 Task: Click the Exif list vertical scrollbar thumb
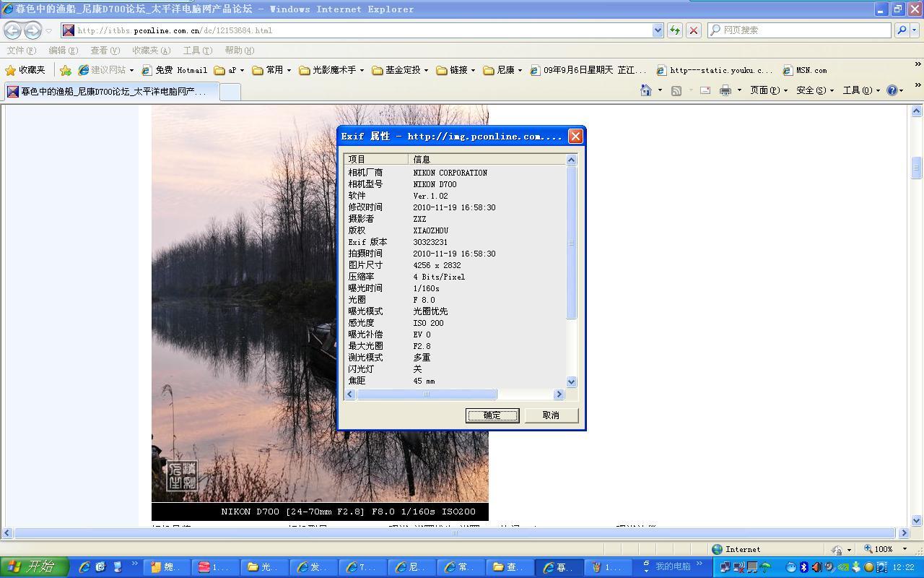click(x=572, y=243)
